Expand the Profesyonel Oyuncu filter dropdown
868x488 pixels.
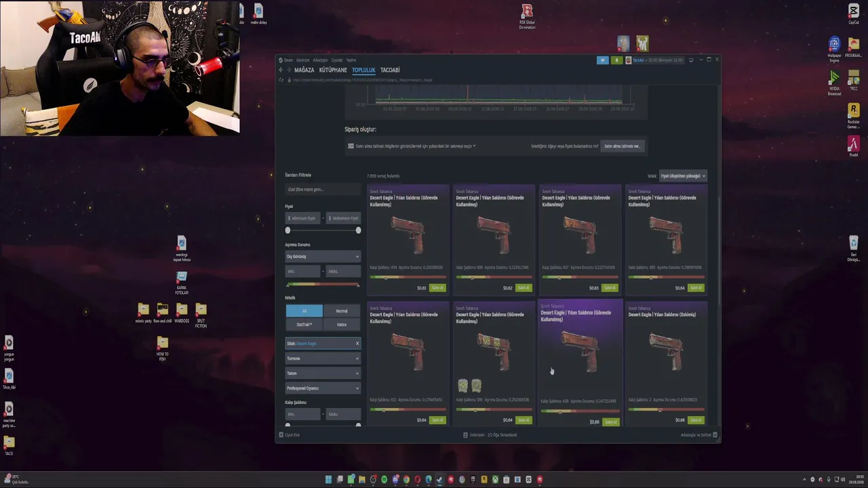323,388
